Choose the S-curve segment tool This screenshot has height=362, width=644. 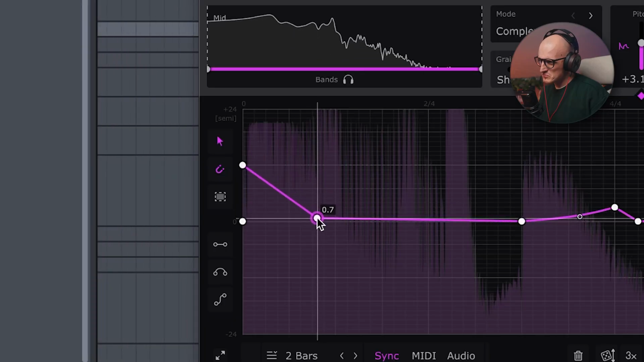click(220, 300)
